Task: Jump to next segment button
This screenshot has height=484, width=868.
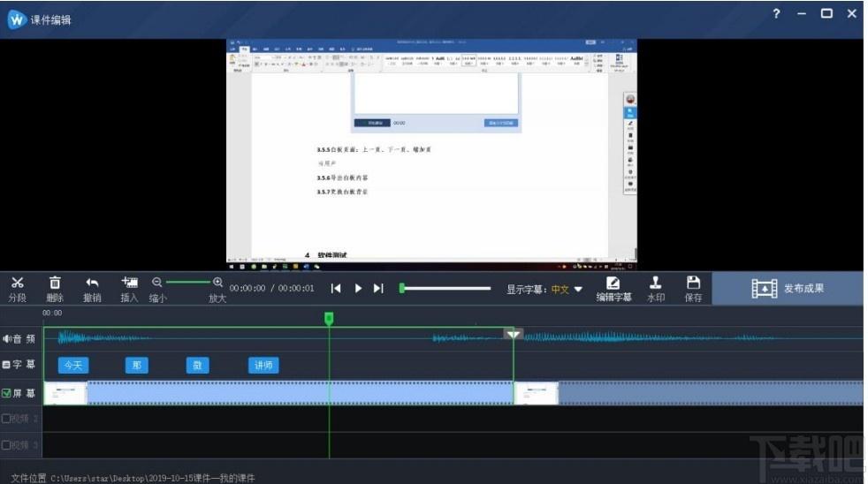Action: click(x=378, y=288)
